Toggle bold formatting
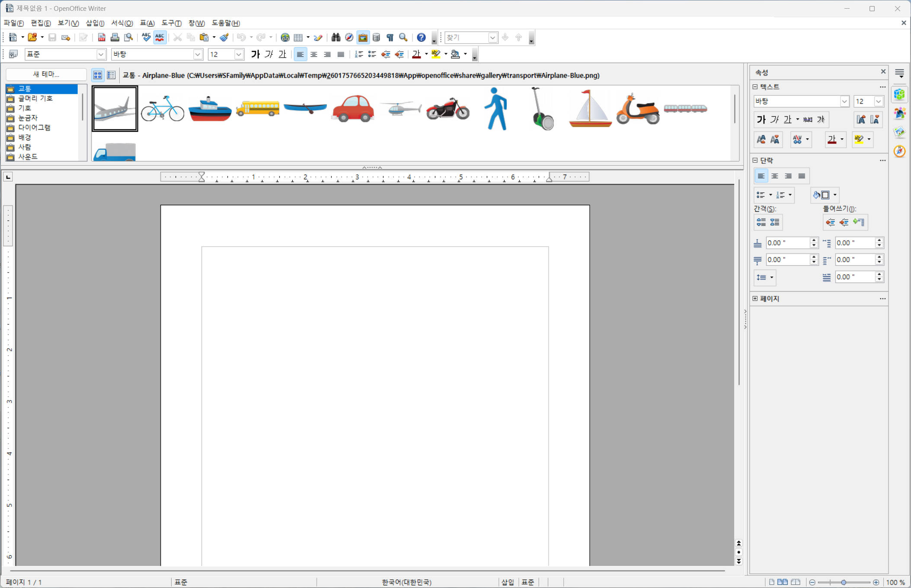 tap(256, 54)
